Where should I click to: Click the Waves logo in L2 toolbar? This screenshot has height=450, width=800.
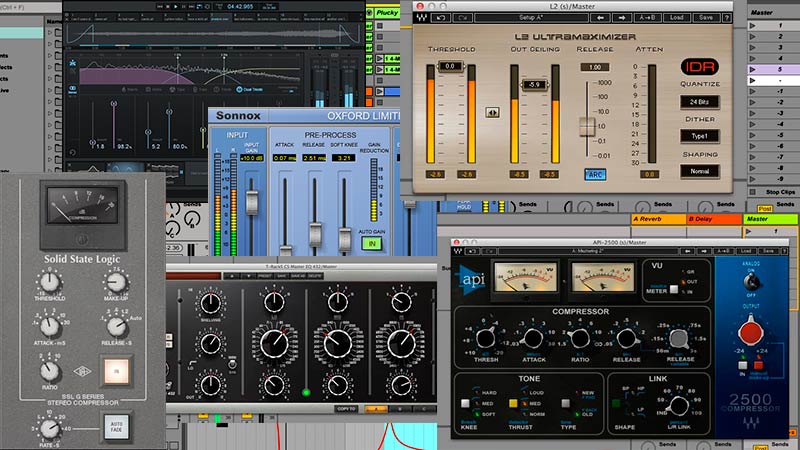click(x=422, y=18)
